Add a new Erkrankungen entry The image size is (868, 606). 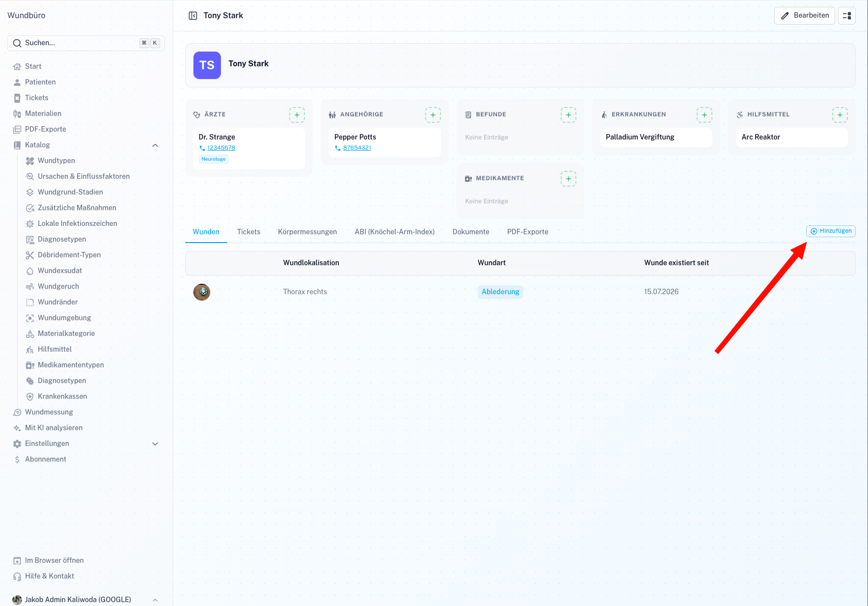[705, 115]
